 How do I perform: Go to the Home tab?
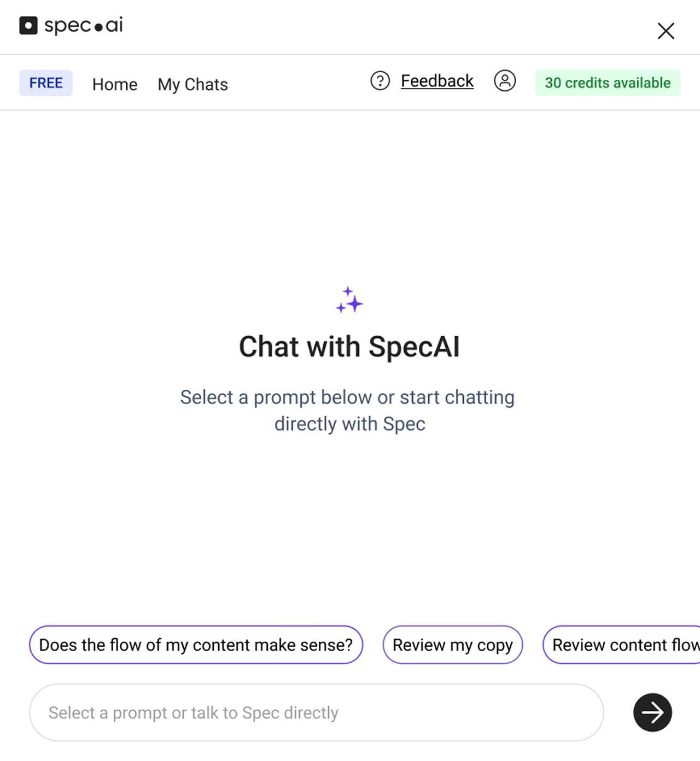coord(115,84)
